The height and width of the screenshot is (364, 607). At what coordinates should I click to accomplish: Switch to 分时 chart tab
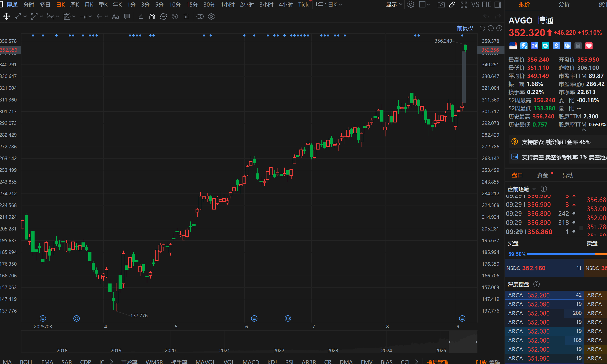29,5
